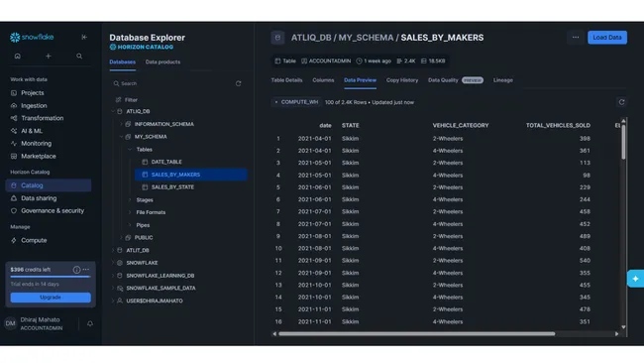Open the Columns tab
The width and height of the screenshot is (644, 363).
(x=323, y=80)
